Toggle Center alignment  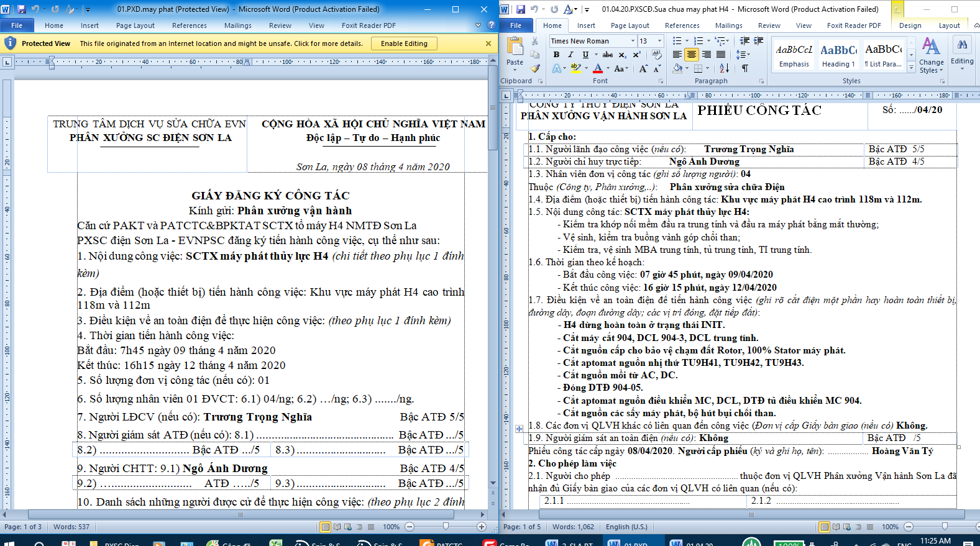(x=692, y=55)
